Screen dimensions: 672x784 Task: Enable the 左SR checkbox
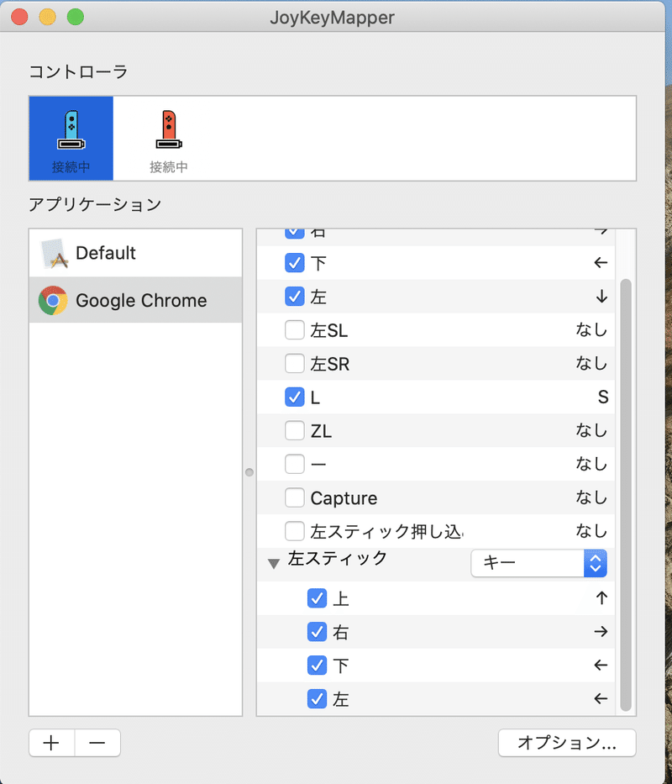point(295,364)
